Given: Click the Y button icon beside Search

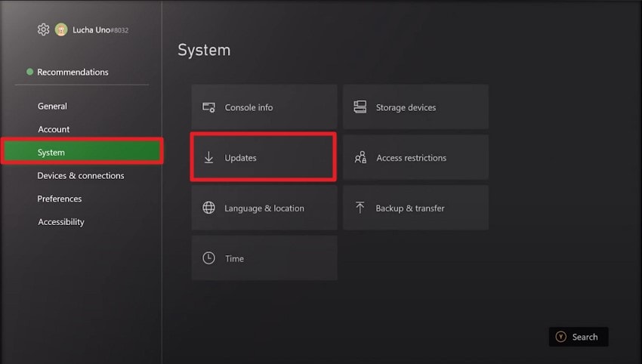Looking at the screenshot, I should [x=561, y=337].
